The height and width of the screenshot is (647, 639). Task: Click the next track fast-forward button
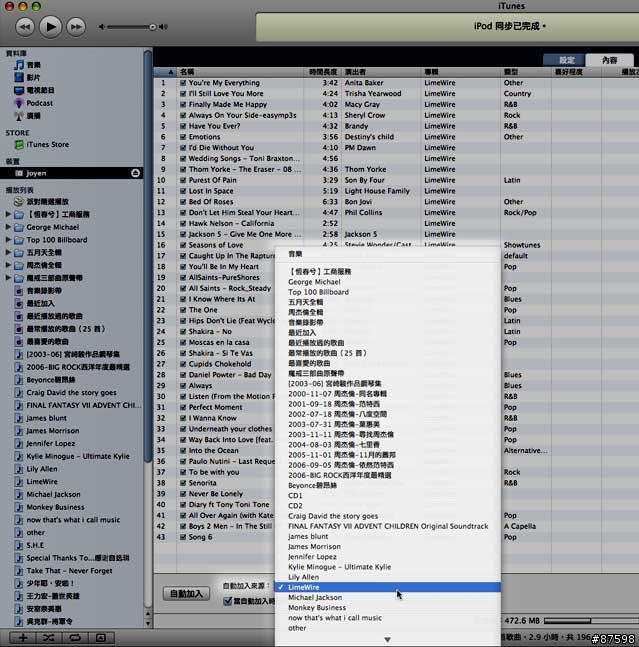[76, 27]
